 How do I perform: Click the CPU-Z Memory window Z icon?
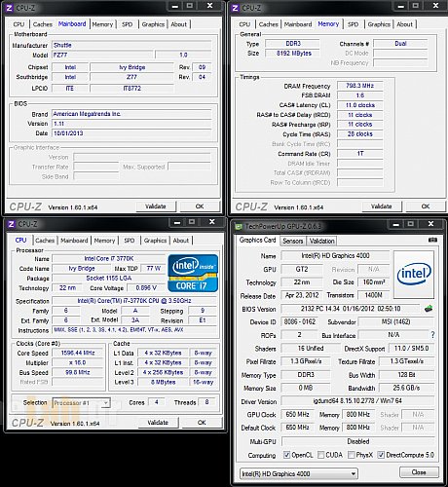236,8
